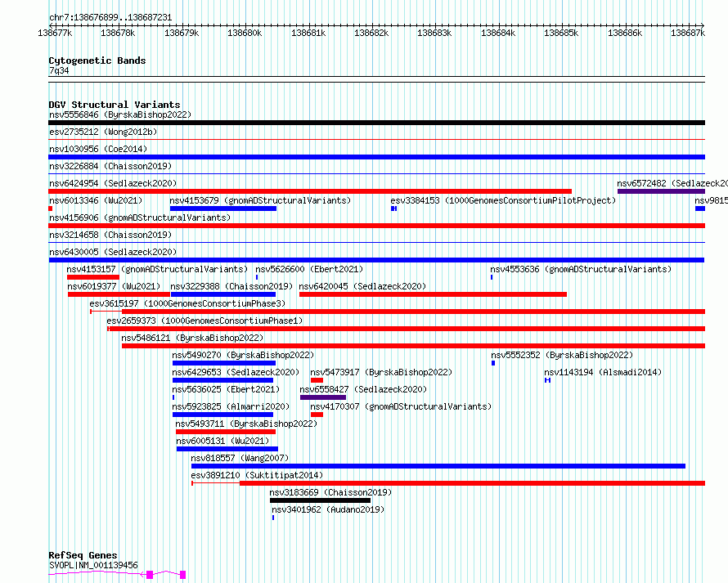728x583 pixels.
Task: Open the nsv3226884 (Chaisson2019) label
Action: coord(110,166)
